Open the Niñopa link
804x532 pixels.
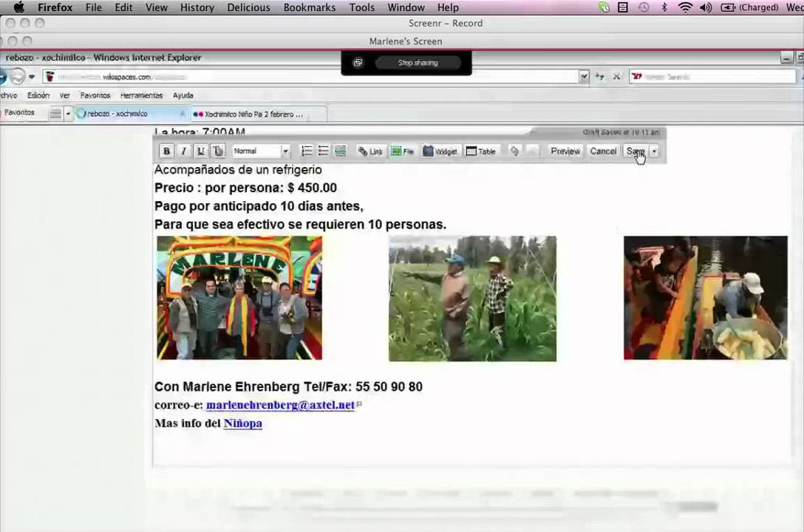[243, 423]
